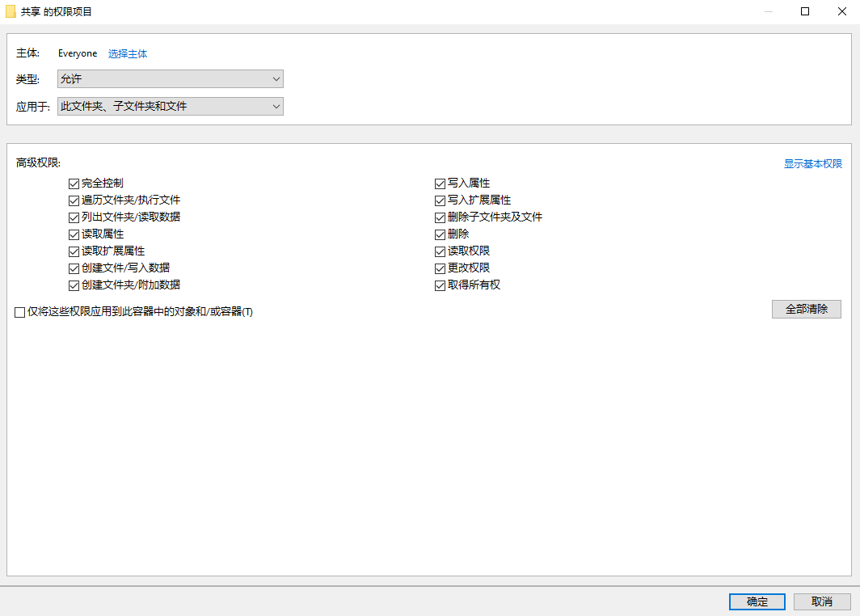860x616 pixels.
Task: Toggle 创建文件/写入数据 checkbox
Action: (x=74, y=268)
